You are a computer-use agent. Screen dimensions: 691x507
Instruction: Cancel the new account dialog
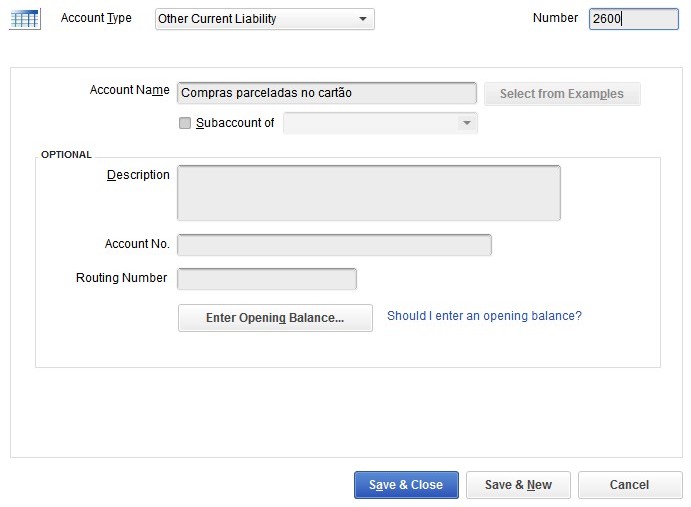630,485
